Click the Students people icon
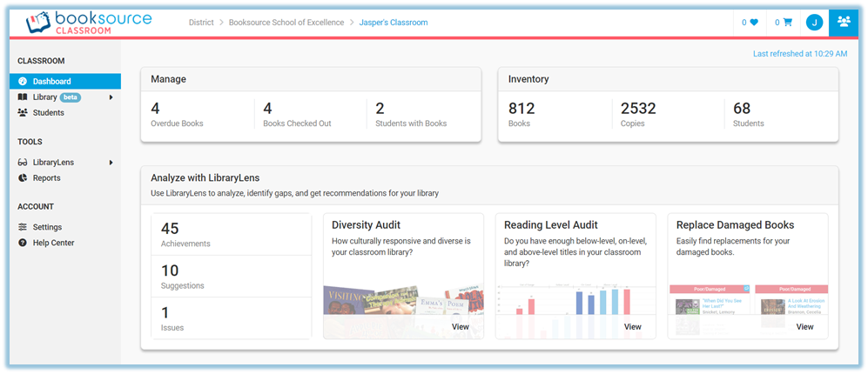Screen dimensions: 868x374 pos(23,113)
